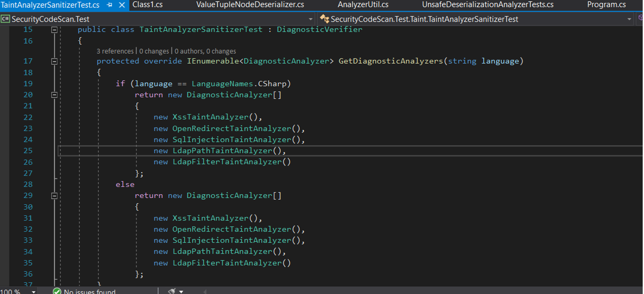This screenshot has height=294, width=644.
Task: Click the GetDiagnosticAnalyzers method name
Action: 391,61
